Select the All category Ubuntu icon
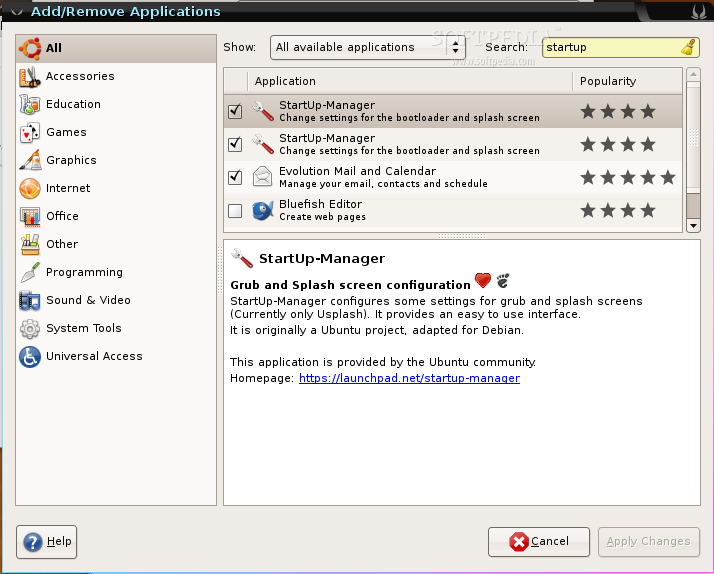 pyautogui.click(x=30, y=48)
